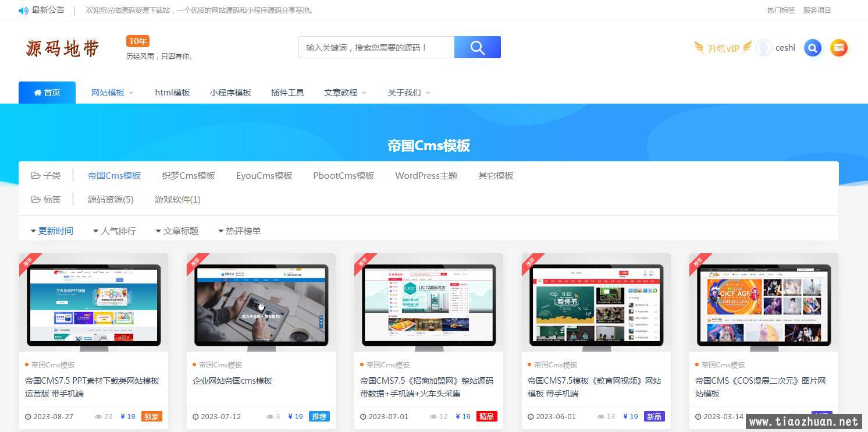This screenshot has width=868, height=432.
Task: Click the ceshi user avatar
Action: point(763,48)
